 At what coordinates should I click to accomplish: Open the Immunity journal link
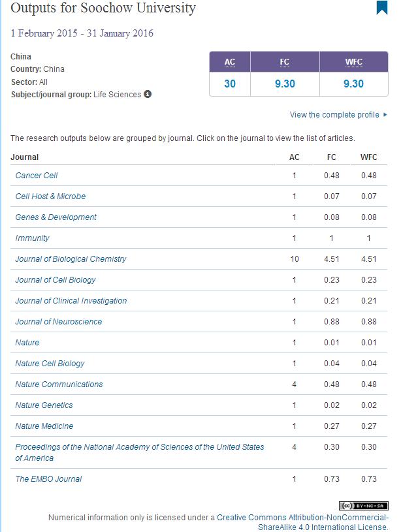point(32,238)
